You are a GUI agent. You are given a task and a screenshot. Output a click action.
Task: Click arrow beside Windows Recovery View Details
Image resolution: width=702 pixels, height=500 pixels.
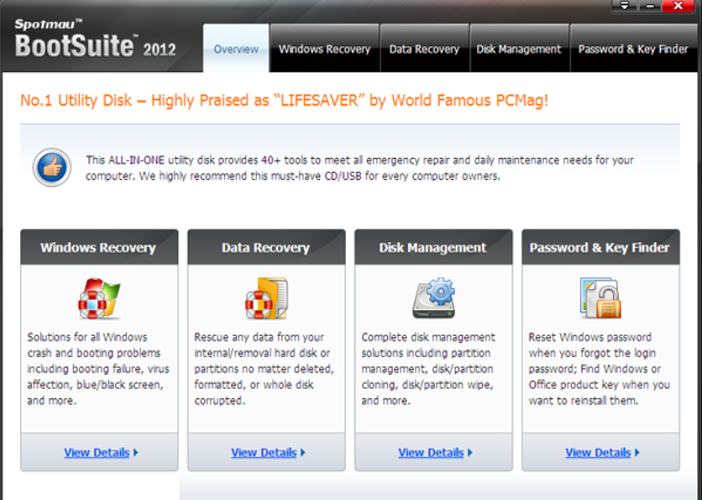pos(136,453)
